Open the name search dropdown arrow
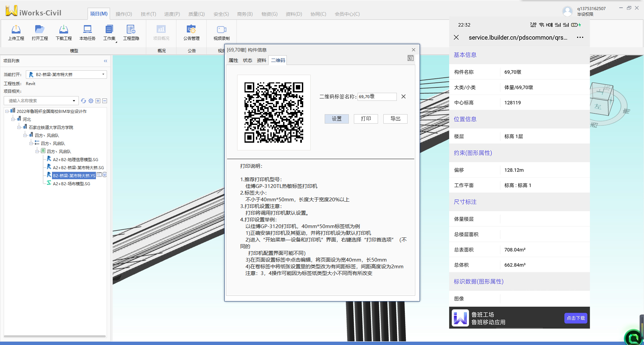The image size is (644, 345). click(x=74, y=101)
